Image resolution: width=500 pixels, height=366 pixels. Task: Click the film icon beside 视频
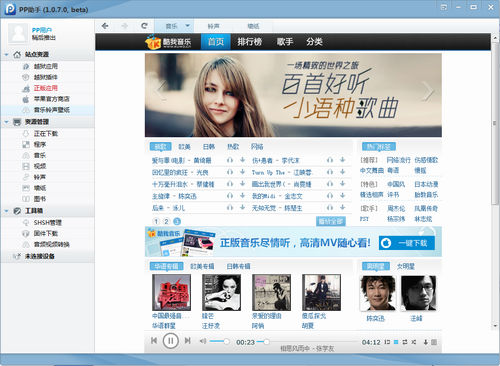coord(26,166)
